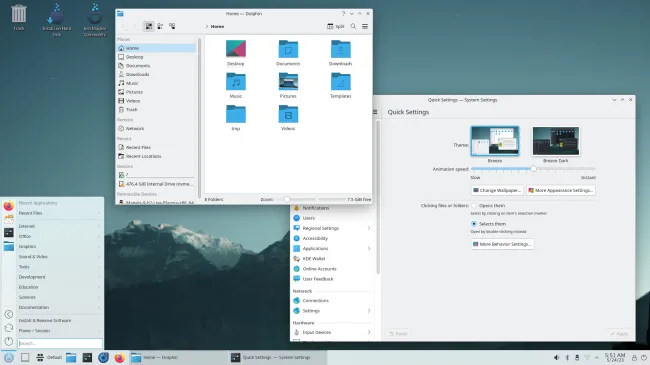Open the Trash desktop icon
Viewport: 650px width, 365px height.
(x=19, y=17)
